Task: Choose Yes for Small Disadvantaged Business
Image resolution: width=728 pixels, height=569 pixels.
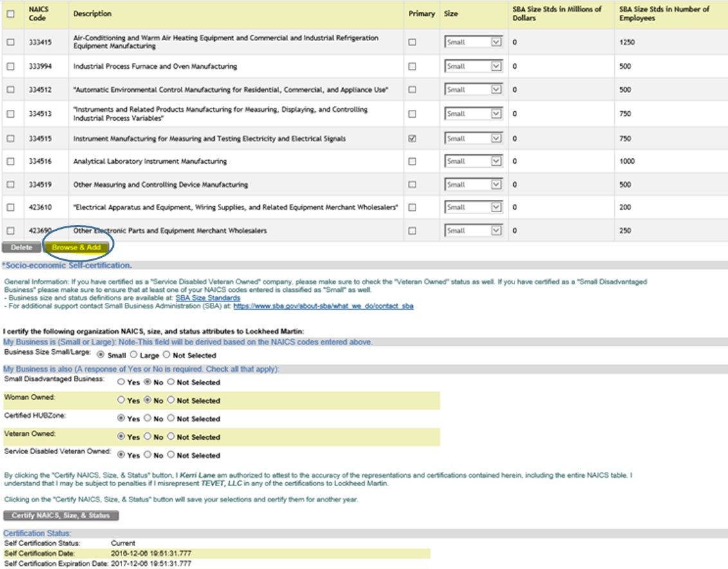Action: pyautogui.click(x=120, y=382)
